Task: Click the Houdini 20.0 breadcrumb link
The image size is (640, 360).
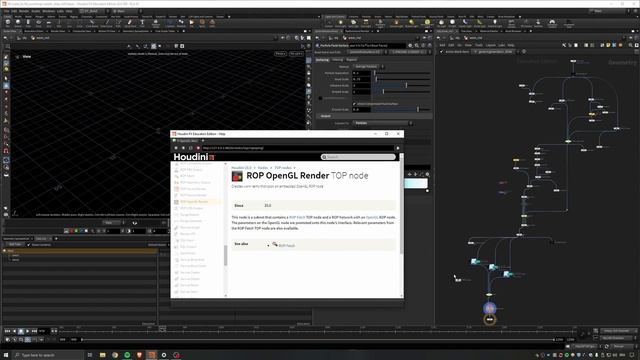Action: (242, 168)
